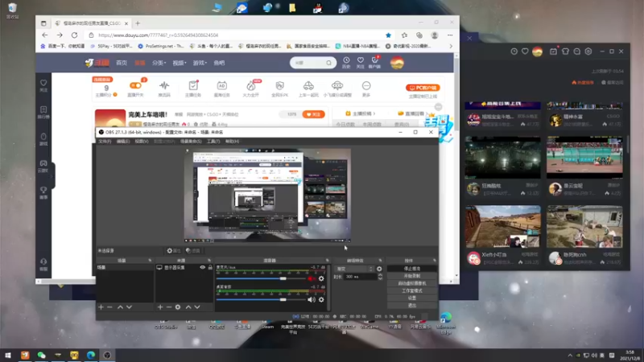This screenshot has width=644, height=362.
Task: Refresh the browser page
Action: coord(74,35)
